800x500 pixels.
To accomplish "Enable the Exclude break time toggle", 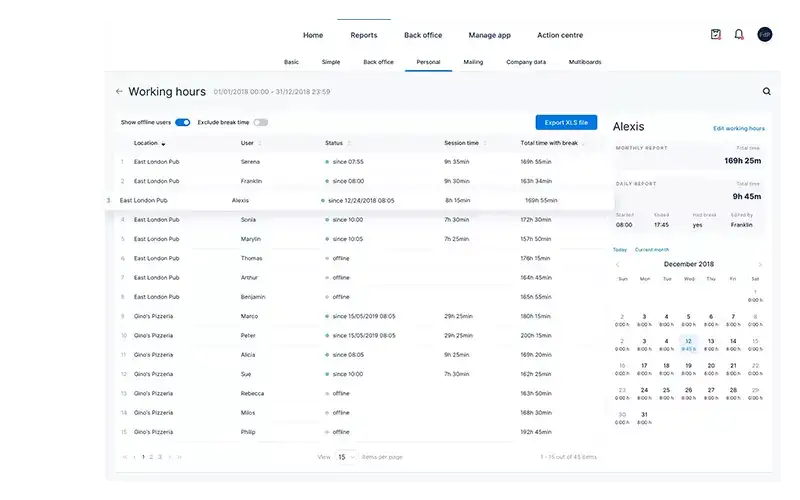I will click(260, 122).
